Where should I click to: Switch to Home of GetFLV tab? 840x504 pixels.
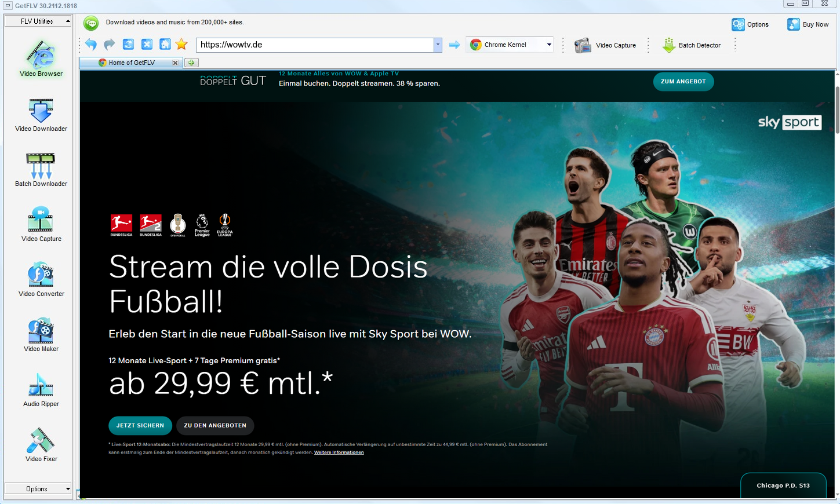pos(132,63)
